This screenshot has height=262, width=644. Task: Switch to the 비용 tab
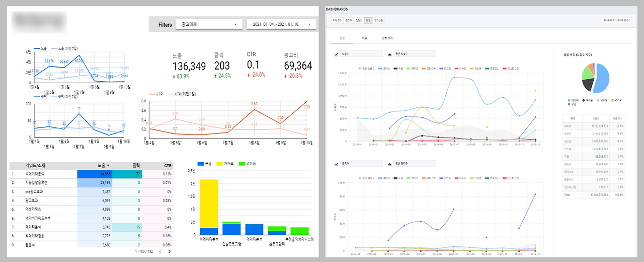[x=364, y=38]
